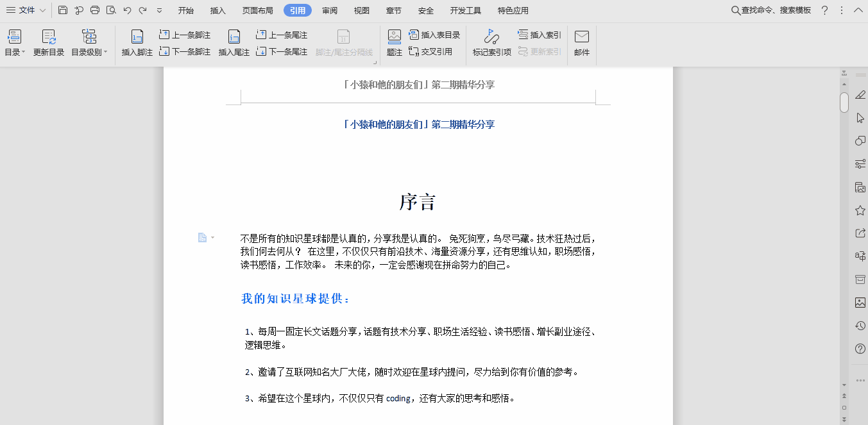Expand the 目录级别 dropdown
This screenshot has height=425, width=868.
coord(89,44)
